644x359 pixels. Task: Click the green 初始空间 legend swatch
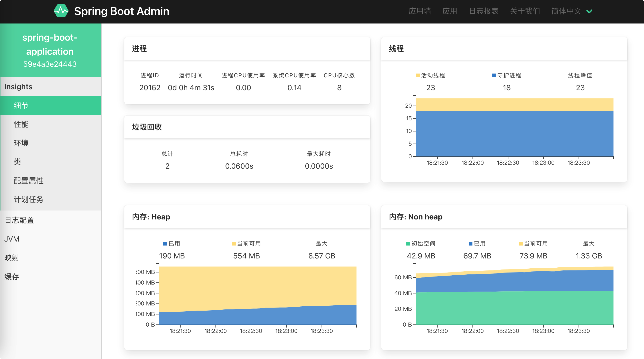408,244
